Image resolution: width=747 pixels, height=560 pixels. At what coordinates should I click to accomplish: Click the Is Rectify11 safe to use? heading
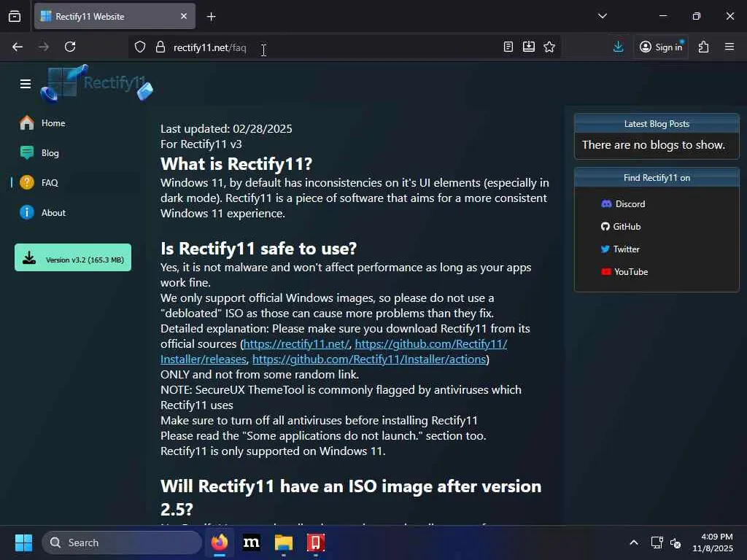[x=259, y=248]
